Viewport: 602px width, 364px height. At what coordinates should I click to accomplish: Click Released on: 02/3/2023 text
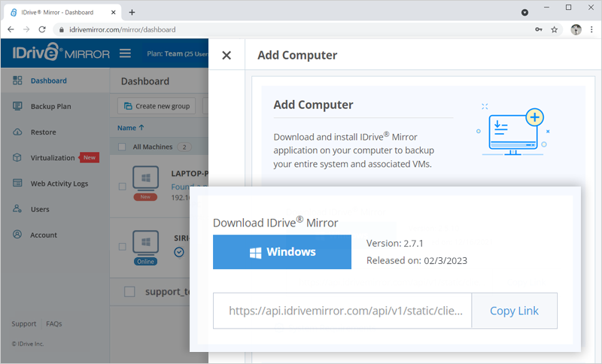pyautogui.click(x=417, y=260)
